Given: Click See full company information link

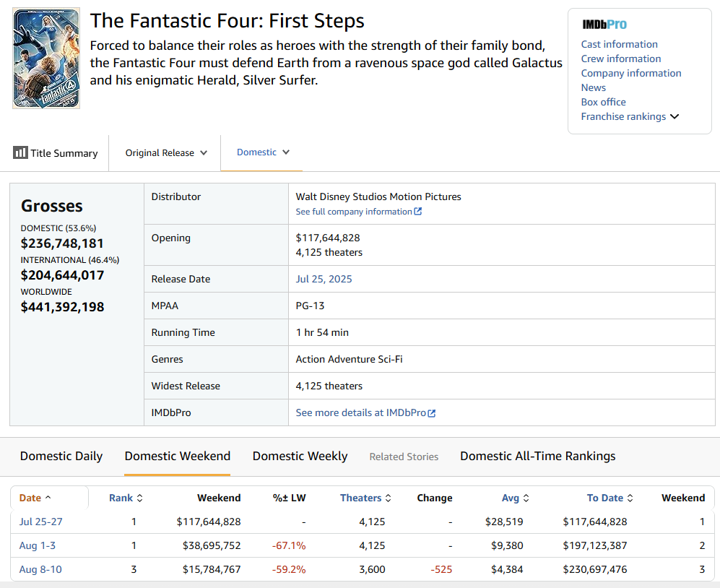Looking at the screenshot, I should tap(354, 212).
